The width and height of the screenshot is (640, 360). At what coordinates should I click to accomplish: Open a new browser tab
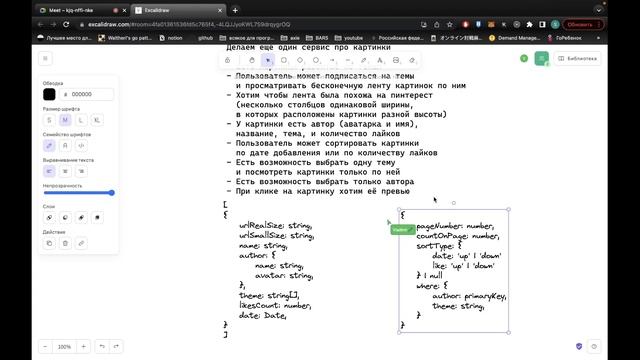[x=235, y=10]
